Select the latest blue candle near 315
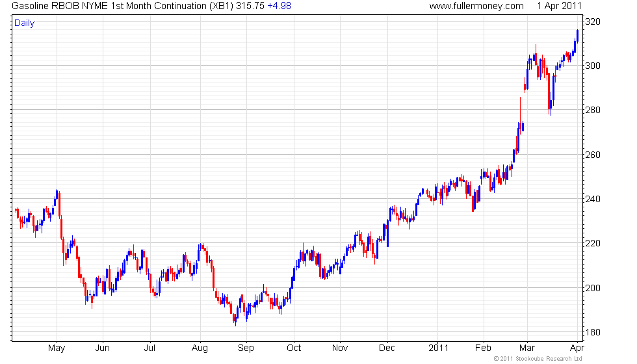Image resolution: width=637 pixels, height=364 pixels. [577, 36]
